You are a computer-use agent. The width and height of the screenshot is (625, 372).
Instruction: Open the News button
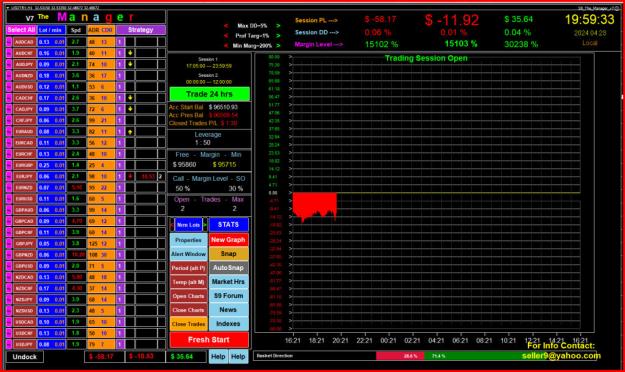point(228,310)
